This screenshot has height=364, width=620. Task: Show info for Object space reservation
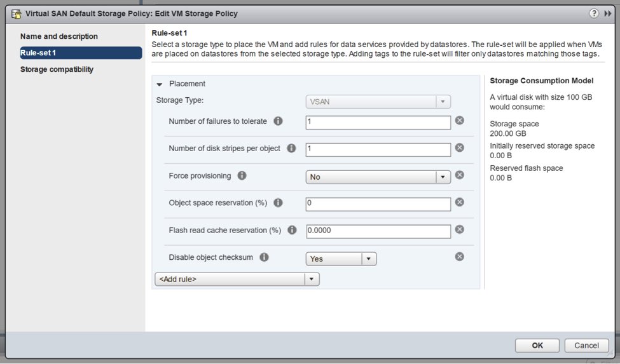279,203
